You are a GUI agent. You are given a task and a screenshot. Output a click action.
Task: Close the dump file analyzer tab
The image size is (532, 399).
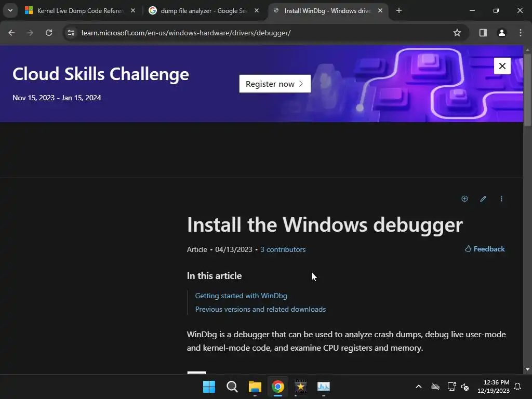257,11
